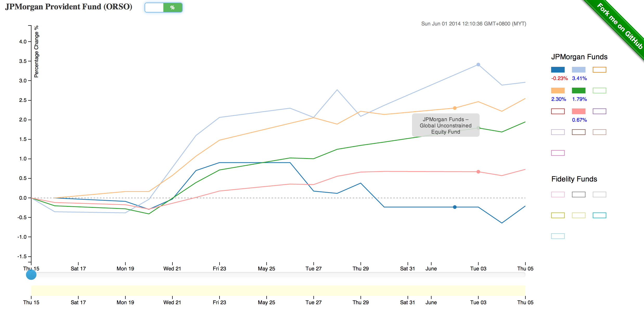Hide the solid green 1.79% fund series
The image size is (644, 311).
click(579, 90)
